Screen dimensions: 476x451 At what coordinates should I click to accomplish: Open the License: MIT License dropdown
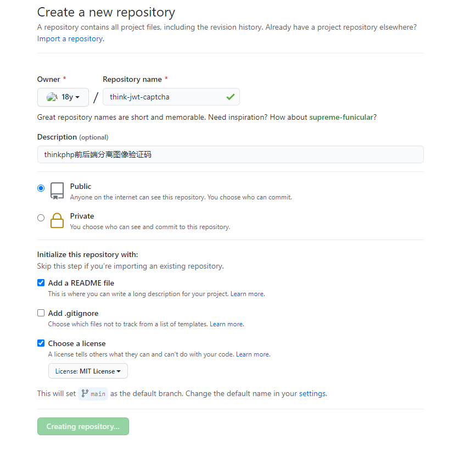pos(88,371)
